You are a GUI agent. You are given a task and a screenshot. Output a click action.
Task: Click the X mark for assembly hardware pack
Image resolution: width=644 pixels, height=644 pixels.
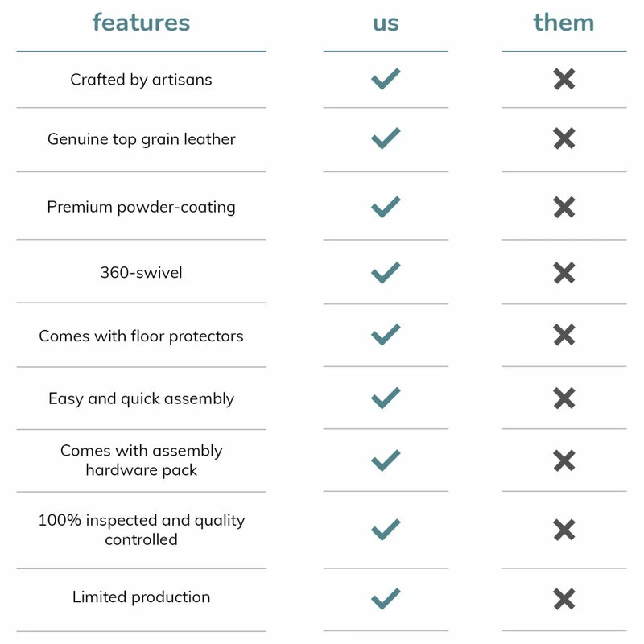click(564, 460)
